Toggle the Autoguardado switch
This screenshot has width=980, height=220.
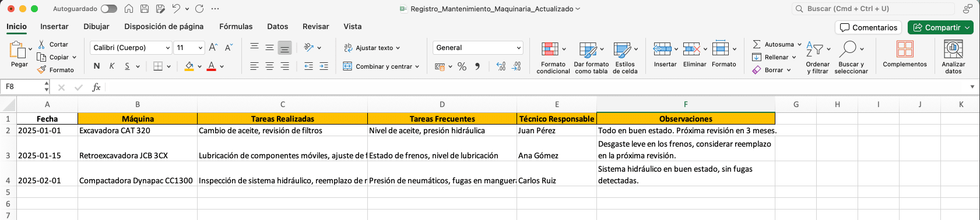(x=108, y=9)
